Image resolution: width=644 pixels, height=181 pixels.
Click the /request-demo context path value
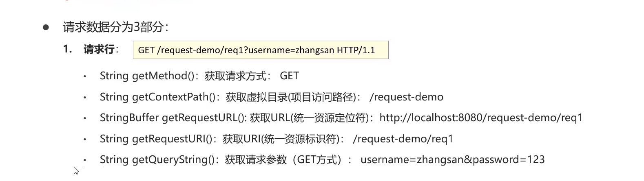coord(406,97)
